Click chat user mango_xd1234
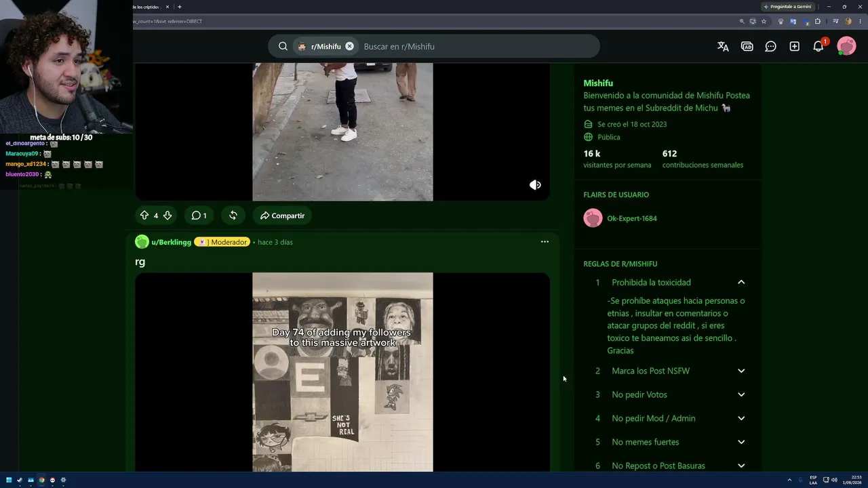 pos(26,164)
